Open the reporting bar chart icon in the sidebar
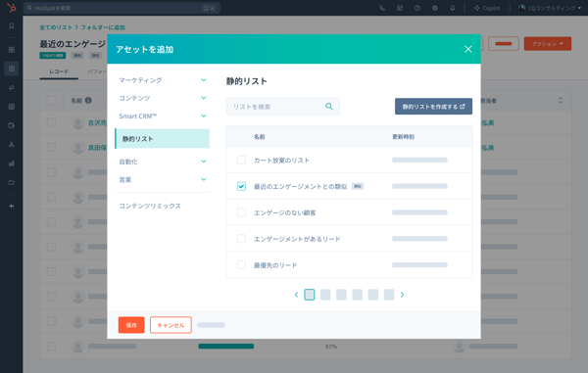Viewport: 588px width, 373px height. click(x=12, y=163)
